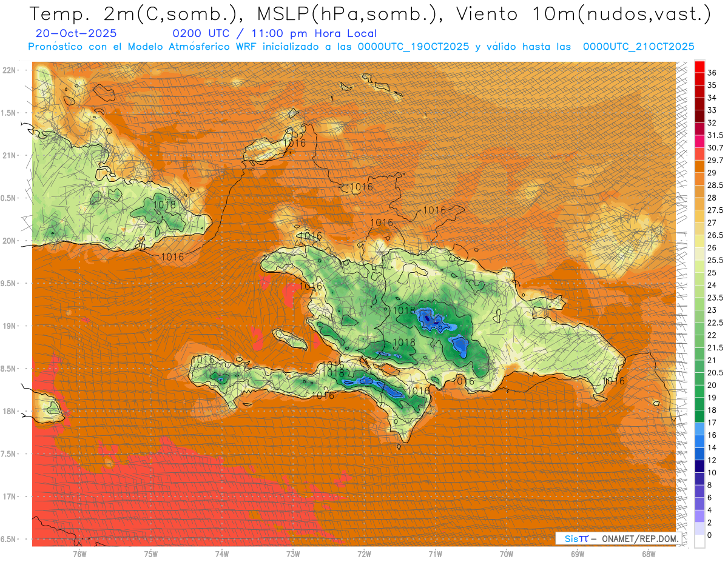
Task: Click the legend value '14'
Action: coord(712,448)
